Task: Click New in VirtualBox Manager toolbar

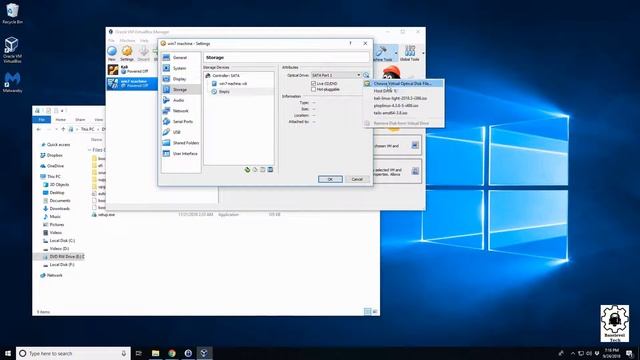Action: coord(112,53)
